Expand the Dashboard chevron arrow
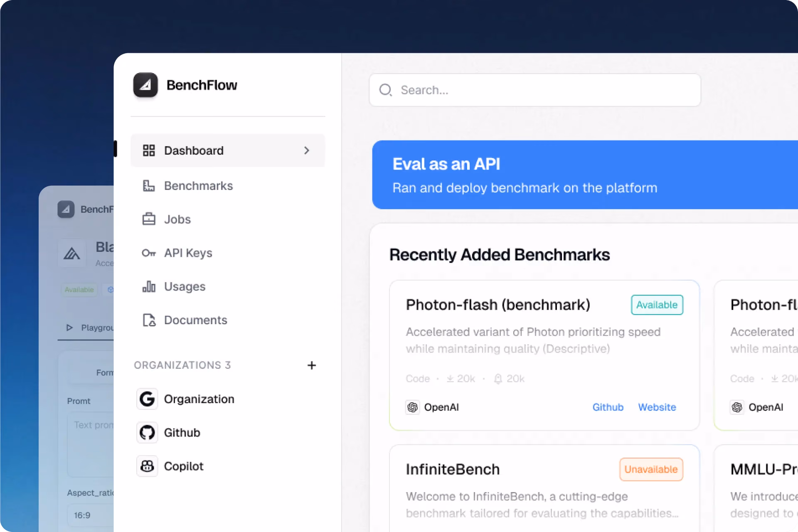 pyautogui.click(x=307, y=150)
